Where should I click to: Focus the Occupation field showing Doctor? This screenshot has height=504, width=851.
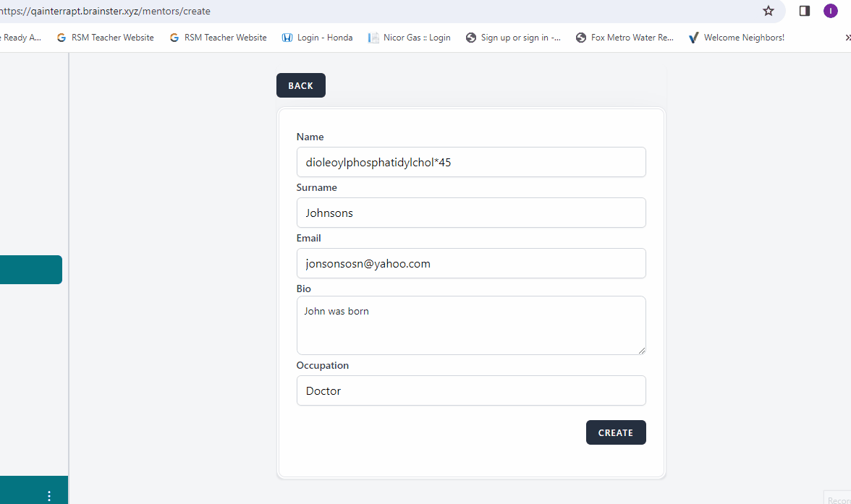[x=471, y=390]
